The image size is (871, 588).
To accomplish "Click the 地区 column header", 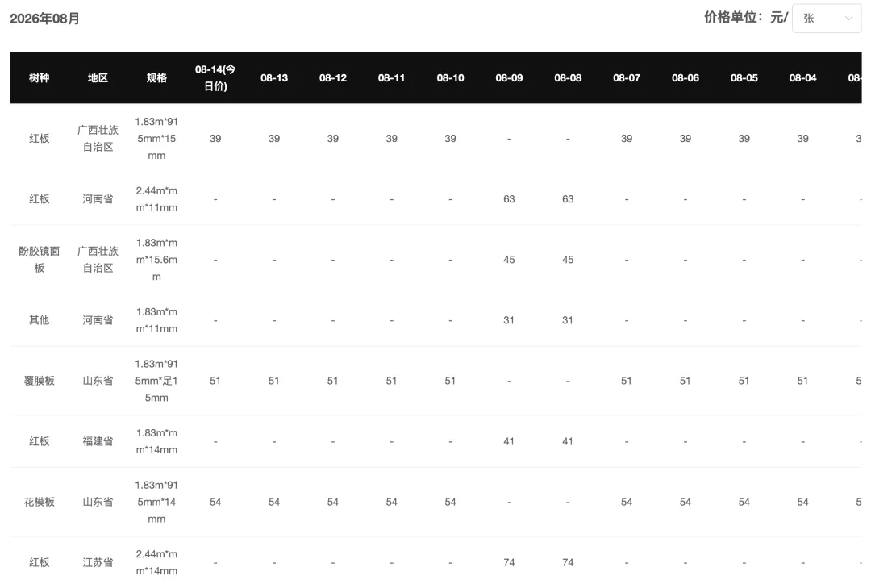I will pos(98,77).
